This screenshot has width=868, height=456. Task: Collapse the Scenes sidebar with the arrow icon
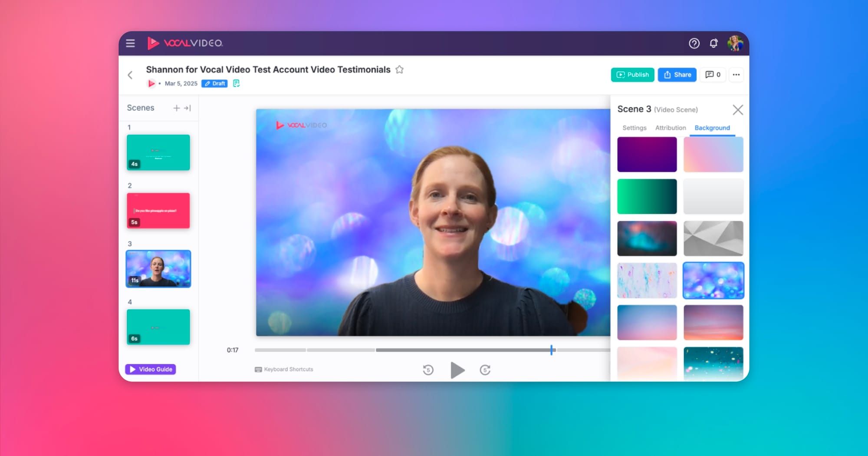click(187, 108)
